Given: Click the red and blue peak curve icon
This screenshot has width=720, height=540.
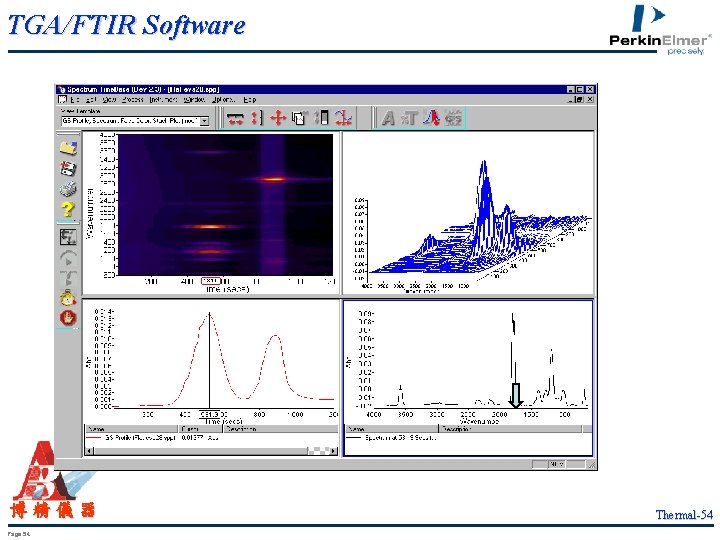Looking at the screenshot, I should [431, 118].
